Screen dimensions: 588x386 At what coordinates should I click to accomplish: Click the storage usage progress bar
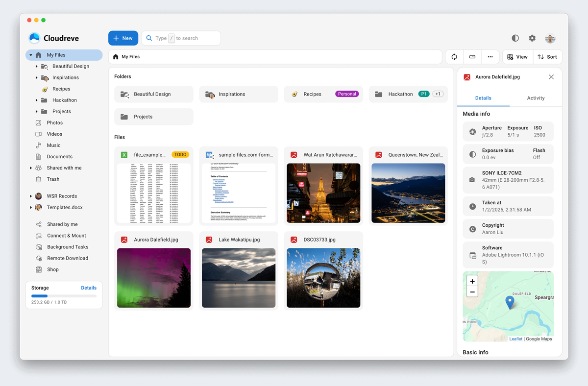64,296
